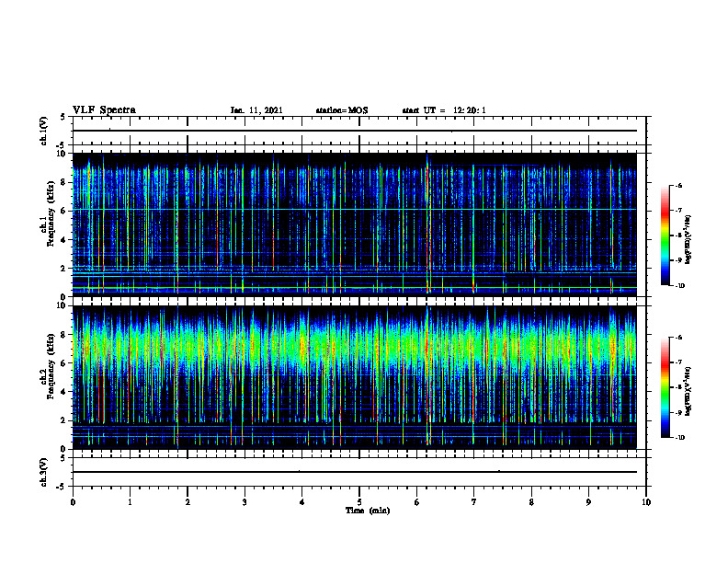This screenshot has width=728, height=563.
Task: Click the "station=MOS" header label
Action: tap(342, 110)
